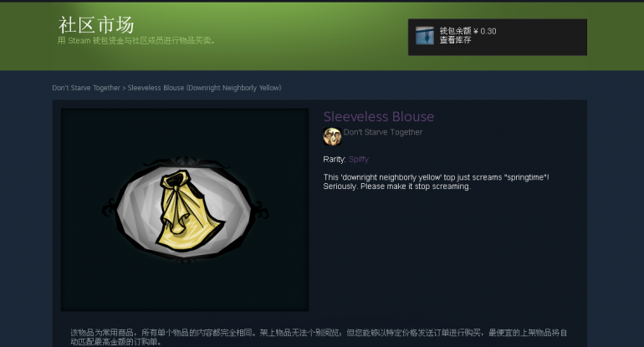Click the wallet profile avatar icon
The height and width of the screenshot is (347, 644).
coord(425,36)
